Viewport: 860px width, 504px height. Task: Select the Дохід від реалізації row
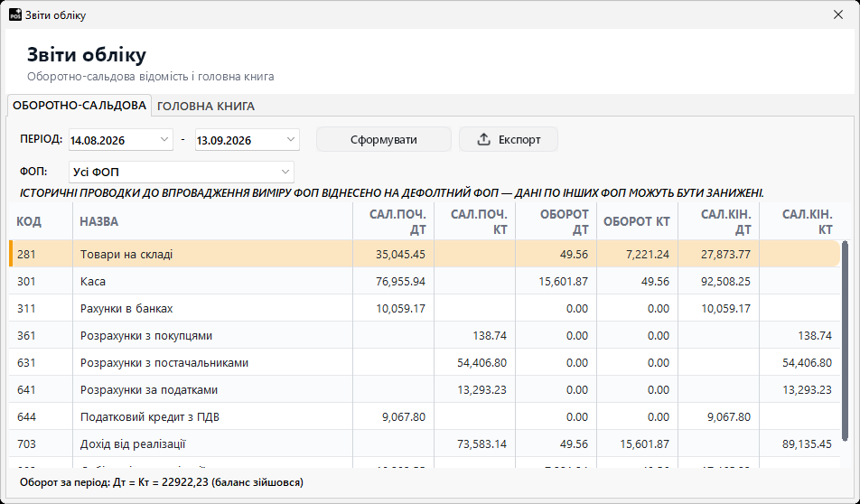pyautogui.click(x=425, y=443)
